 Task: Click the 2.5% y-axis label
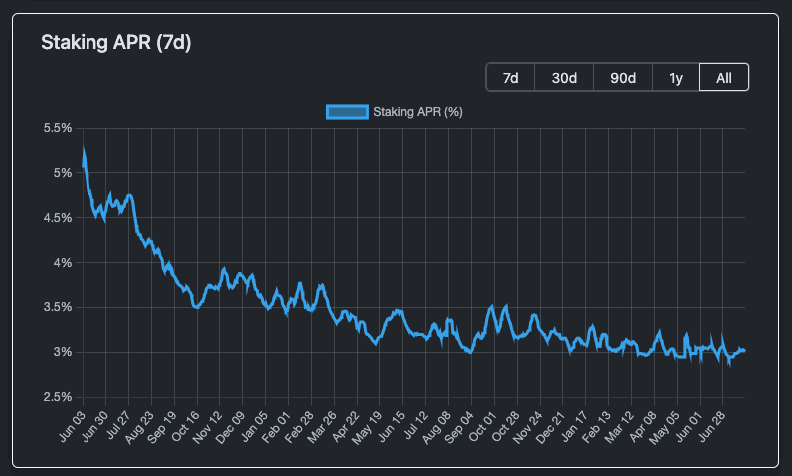click(58, 397)
